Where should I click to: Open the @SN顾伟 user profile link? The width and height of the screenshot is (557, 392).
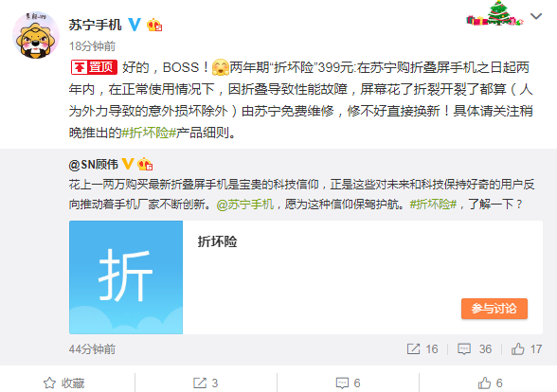[x=94, y=165]
